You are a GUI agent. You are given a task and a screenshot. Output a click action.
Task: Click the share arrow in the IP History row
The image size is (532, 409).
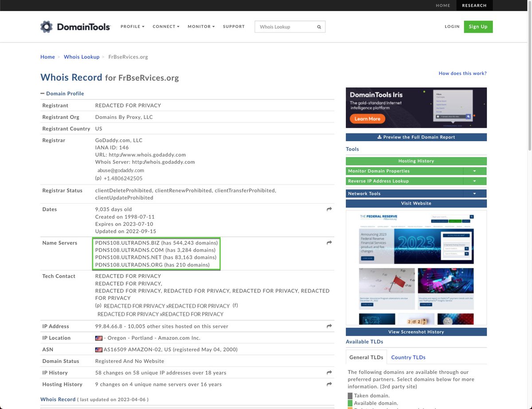pyautogui.click(x=329, y=373)
